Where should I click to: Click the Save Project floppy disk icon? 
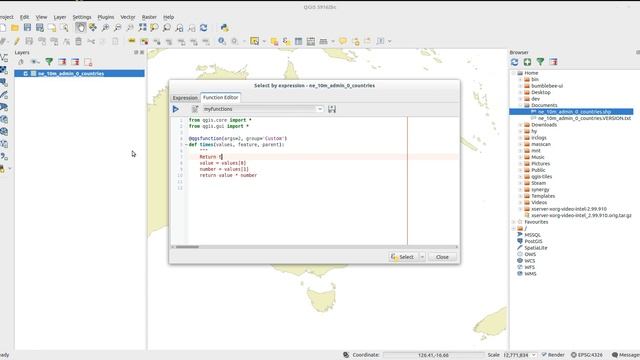(27, 28)
